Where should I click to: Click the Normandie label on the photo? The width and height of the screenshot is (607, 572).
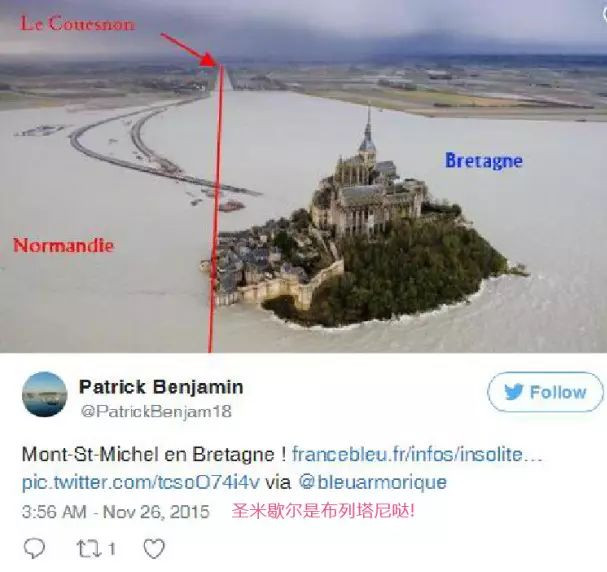pyautogui.click(x=63, y=245)
